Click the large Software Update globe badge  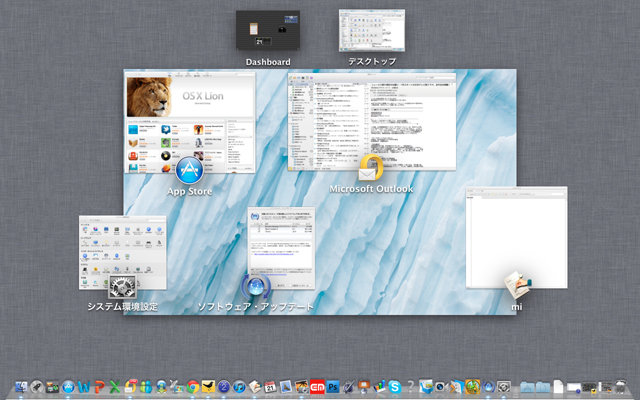[256, 287]
